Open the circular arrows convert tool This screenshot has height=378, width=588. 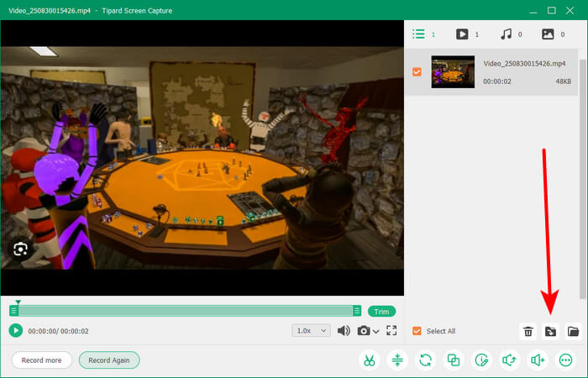click(x=426, y=360)
